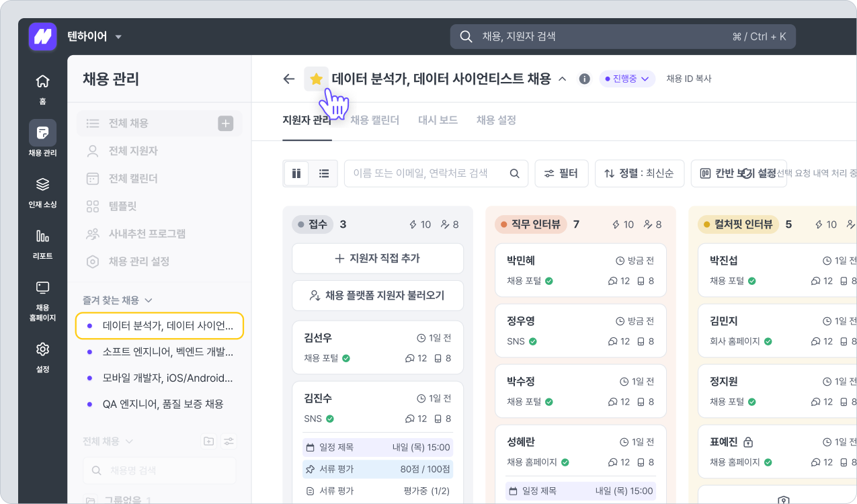This screenshot has height=504, width=857.
Task: Click person icon in 직무 인터뷰 column header
Action: pyautogui.click(x=648, y=224)
